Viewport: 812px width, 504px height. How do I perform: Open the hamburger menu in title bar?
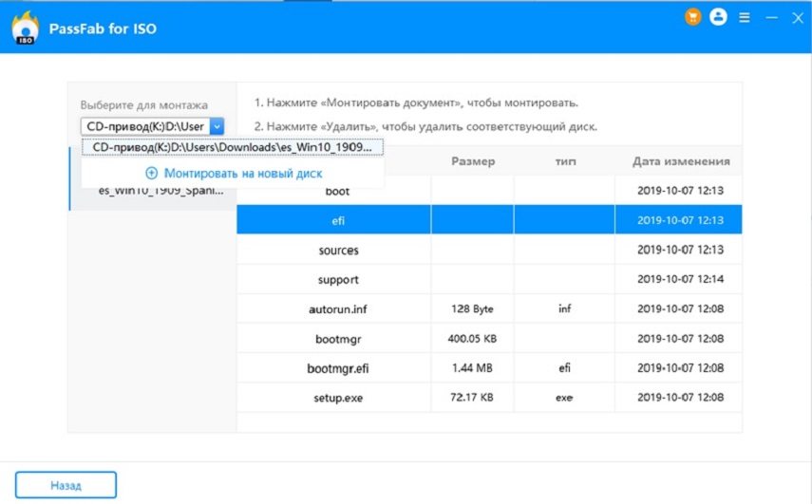tap(744, 17)
